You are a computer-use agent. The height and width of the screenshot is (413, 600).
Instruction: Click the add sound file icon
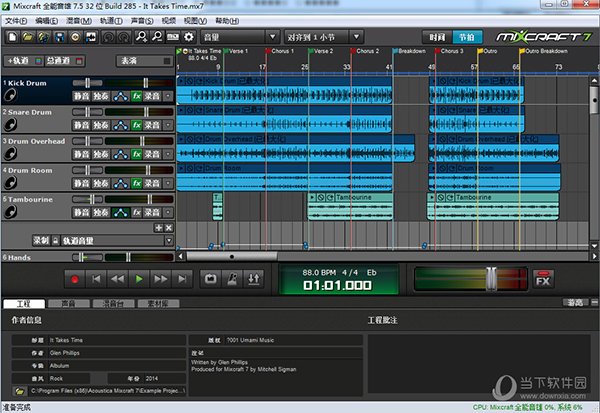(x=43, y=37)
